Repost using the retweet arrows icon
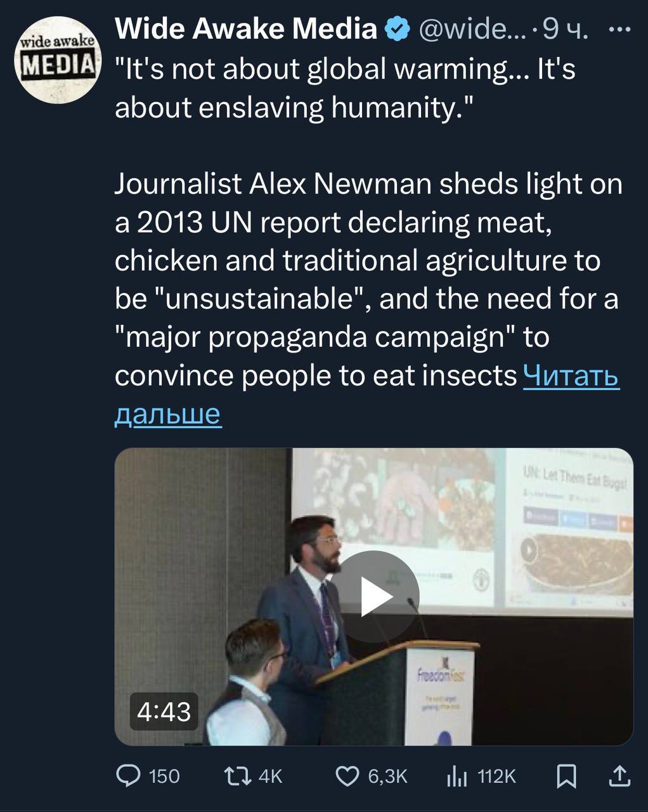The width and height of the screenshot is (648, 812). click(x=239, y=776)
